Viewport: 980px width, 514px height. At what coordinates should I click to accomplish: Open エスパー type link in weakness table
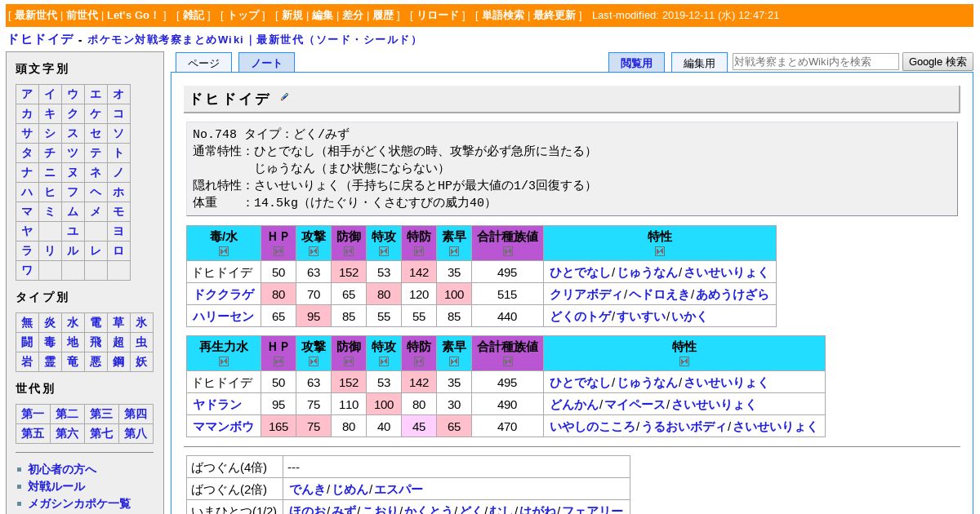(x=399, y=490)
